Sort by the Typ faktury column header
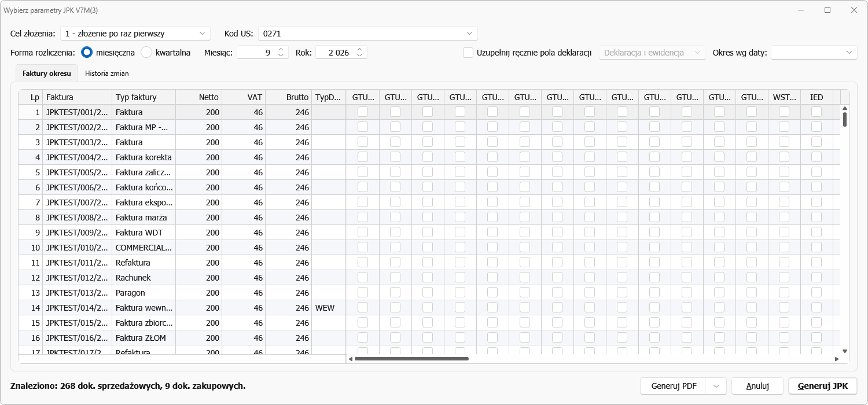This screenshot has width=868, height=405. pos(144,97)
